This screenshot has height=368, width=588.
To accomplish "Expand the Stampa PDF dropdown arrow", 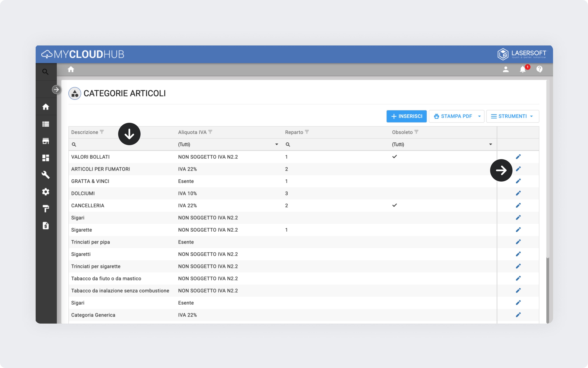I will [479, 116].
